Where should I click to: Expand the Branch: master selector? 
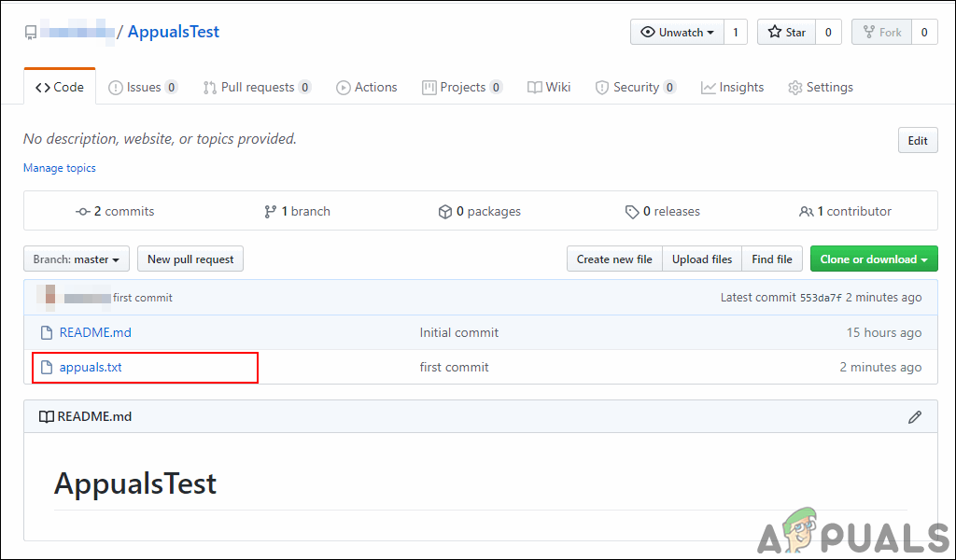(x=77, y=259)
